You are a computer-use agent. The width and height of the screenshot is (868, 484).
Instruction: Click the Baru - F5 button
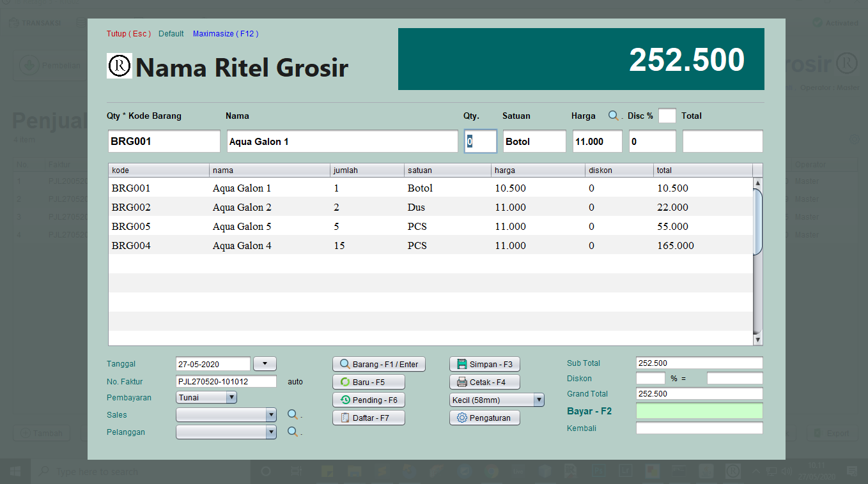point(369,382)
